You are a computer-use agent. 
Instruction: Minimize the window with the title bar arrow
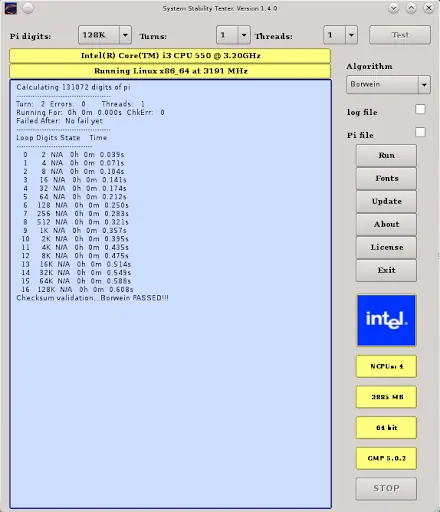tap(394, 8)
